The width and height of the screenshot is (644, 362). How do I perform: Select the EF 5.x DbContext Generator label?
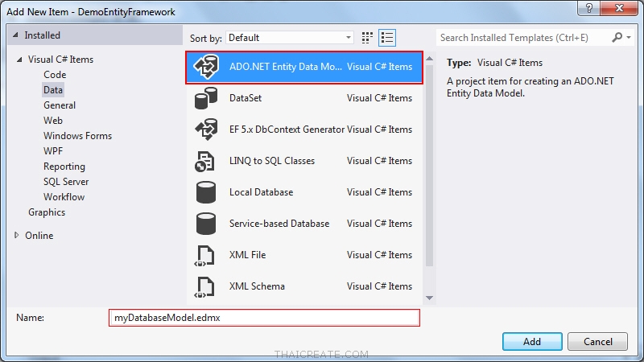(x=287, y=130)
